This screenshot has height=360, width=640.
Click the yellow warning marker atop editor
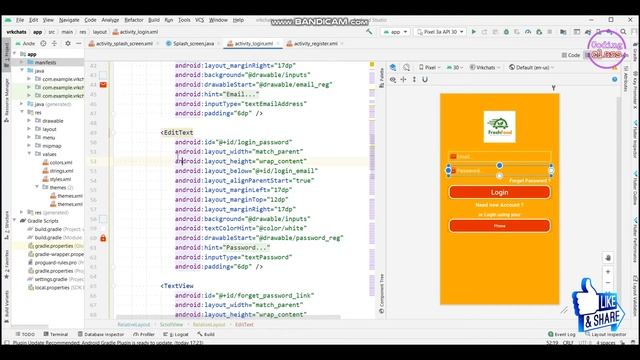(x=372, y=64)
